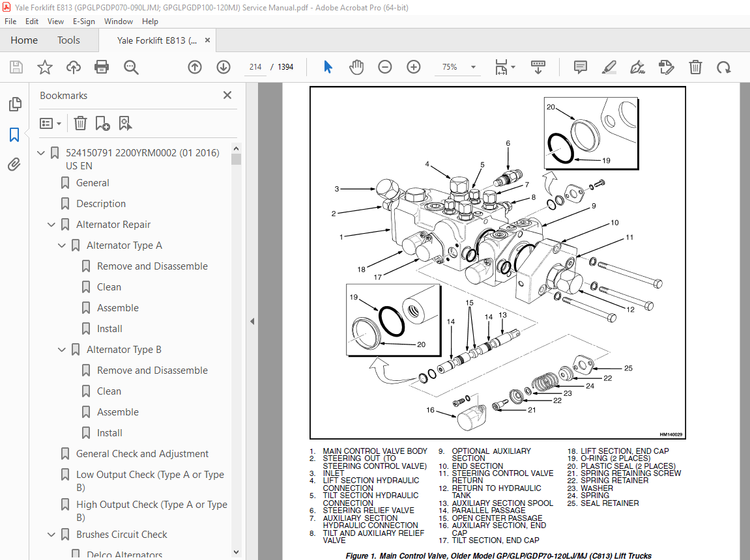Activate the Hand pan tool
Screen dimensions: 750x560
(x=356, y=67)
